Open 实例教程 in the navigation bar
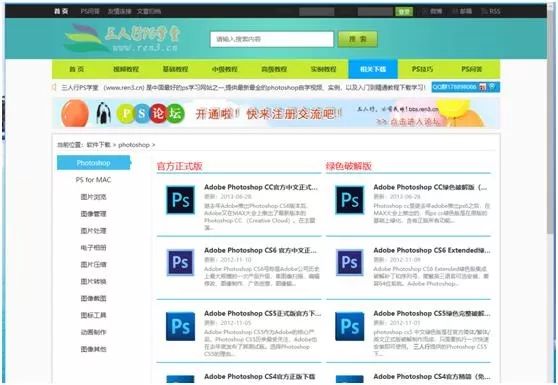The width and height of the screenshot is (558, 385). tap(323, 69)
